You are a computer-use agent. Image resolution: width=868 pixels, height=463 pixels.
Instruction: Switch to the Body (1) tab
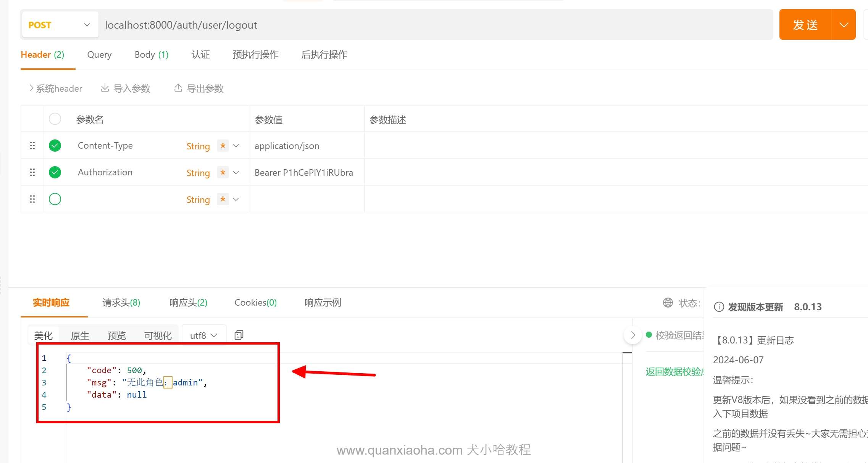151,55
